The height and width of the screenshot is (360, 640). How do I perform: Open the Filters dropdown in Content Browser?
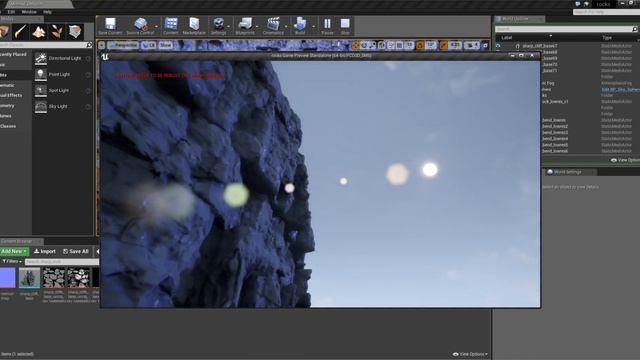(x=12, y=261)
